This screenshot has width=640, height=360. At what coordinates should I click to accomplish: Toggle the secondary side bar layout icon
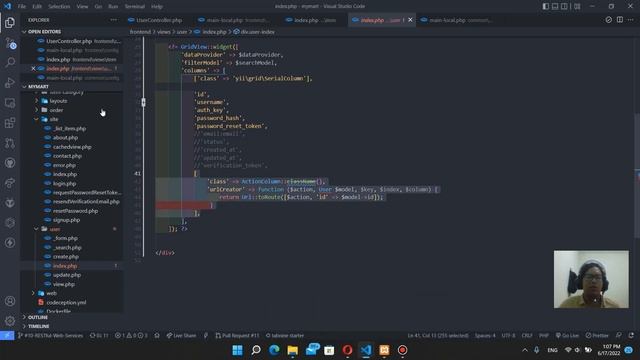click(564, 6)
